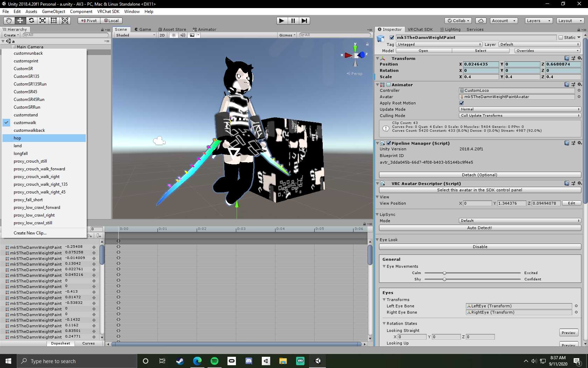Open the cloud services icon
The image size is (588, 368).
point(481,21)
